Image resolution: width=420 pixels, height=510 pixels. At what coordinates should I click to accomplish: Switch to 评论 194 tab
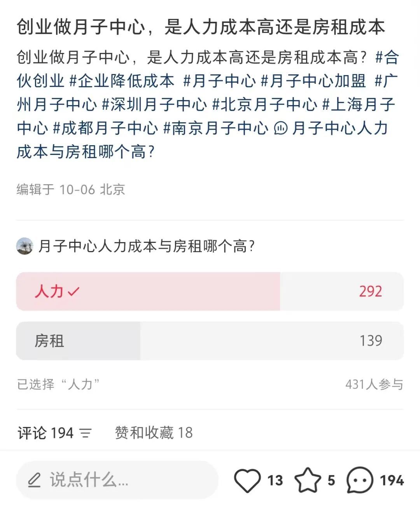[x=45, y=433]
